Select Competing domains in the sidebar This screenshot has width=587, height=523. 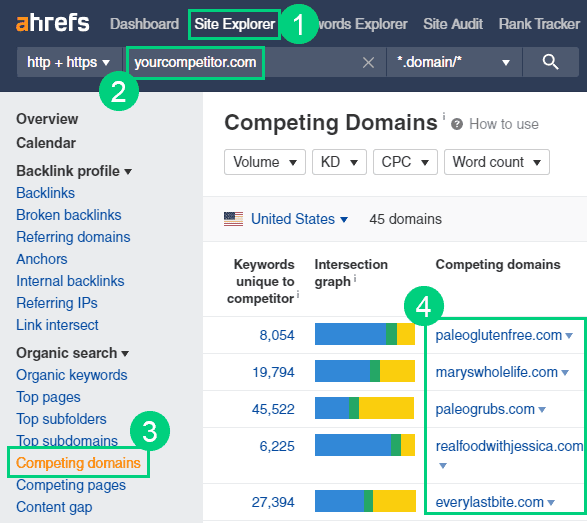tap(78, 463)
